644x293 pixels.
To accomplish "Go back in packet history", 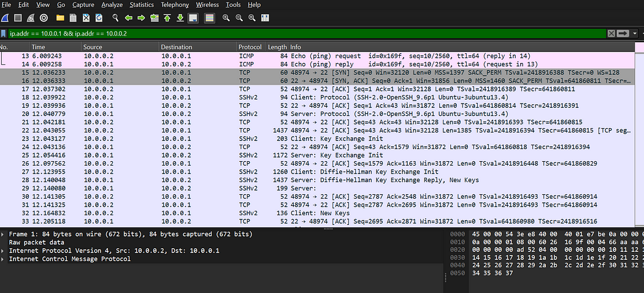I will [129, 18].
